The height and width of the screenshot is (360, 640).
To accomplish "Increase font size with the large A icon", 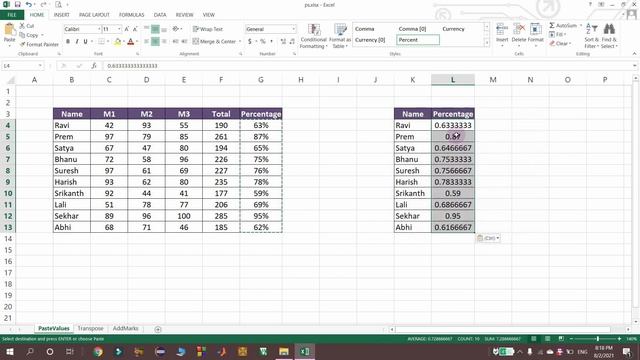I will click(x=127, y=29).
